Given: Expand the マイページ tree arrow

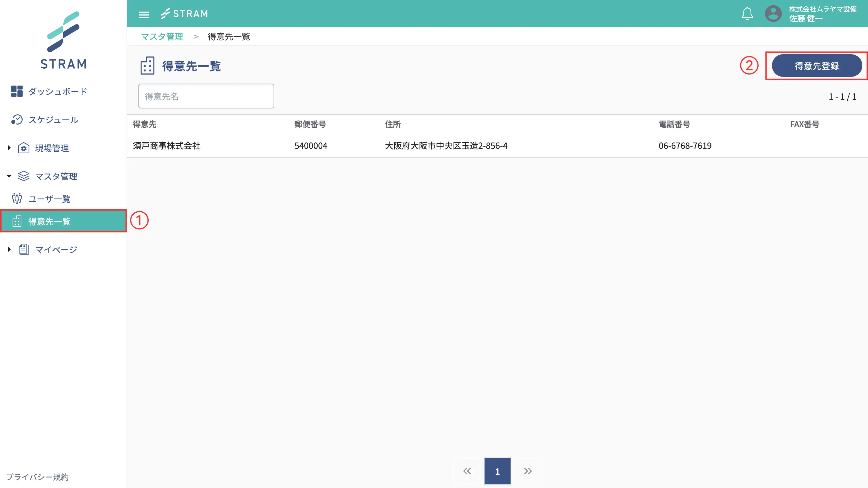Looking at the screenshot, I should [x=9, y=249].
